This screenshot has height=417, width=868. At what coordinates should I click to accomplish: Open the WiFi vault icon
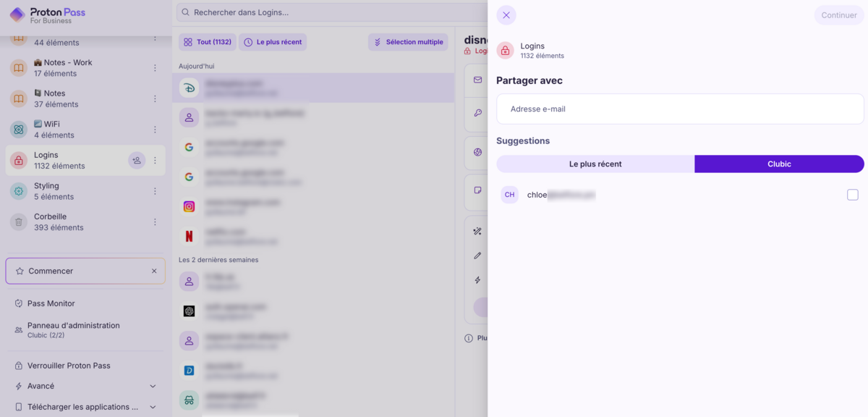click(x=19, y=130)
